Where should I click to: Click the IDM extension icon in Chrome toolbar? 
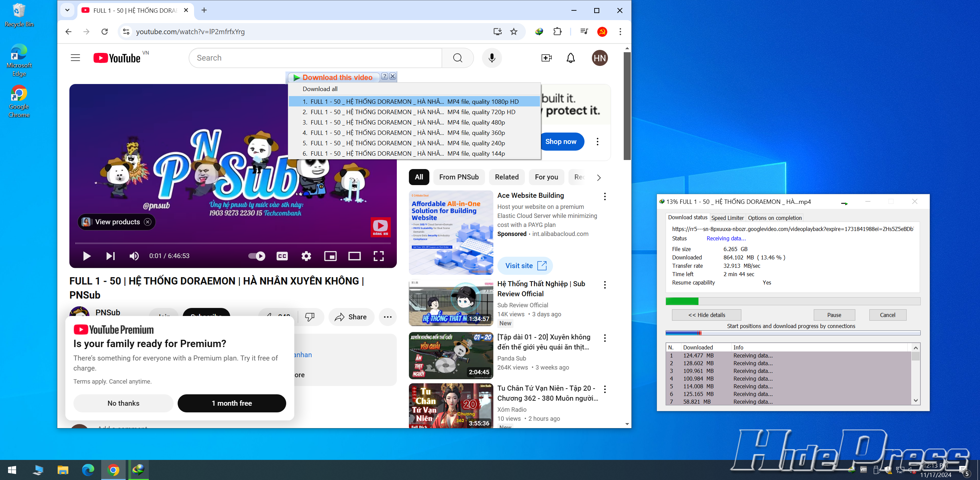(539, 31)
